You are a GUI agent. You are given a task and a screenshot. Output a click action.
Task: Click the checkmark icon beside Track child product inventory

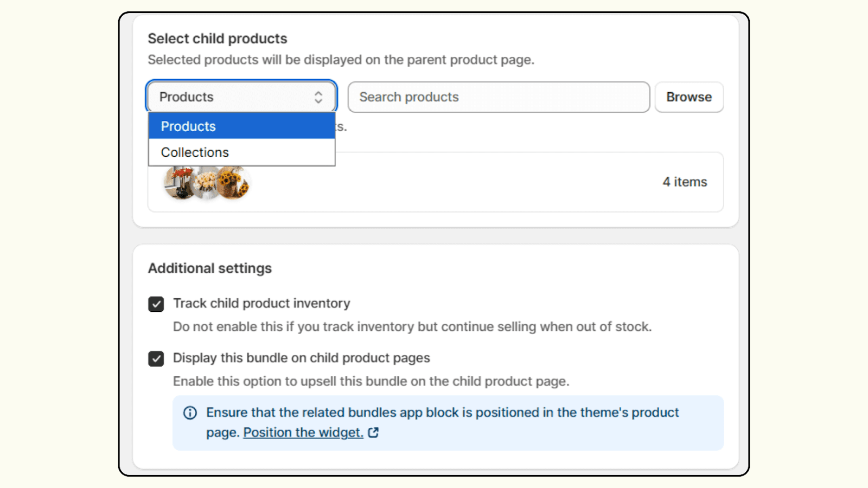156,304
